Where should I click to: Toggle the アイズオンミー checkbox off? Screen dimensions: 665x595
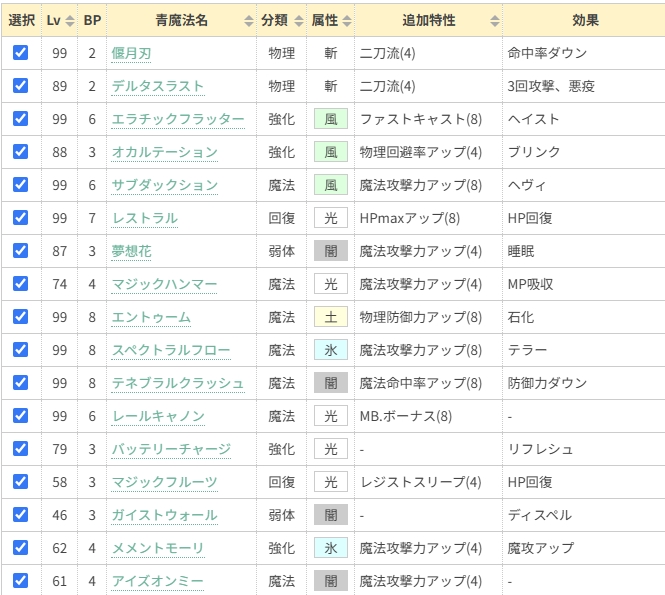20,581
